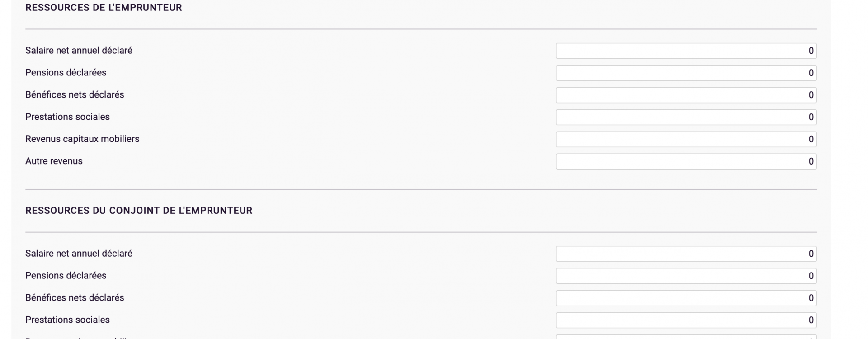Image resolution: width=868 pixels, height=339 pixels.
Task: Click the conjoint's Bénéfices nets déclarés label
Action: (75, 298)
